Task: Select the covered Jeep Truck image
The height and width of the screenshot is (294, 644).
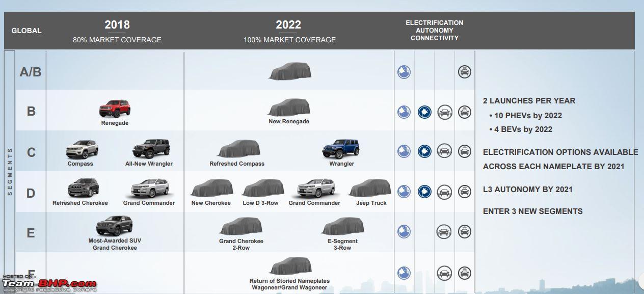Action: 370,189
